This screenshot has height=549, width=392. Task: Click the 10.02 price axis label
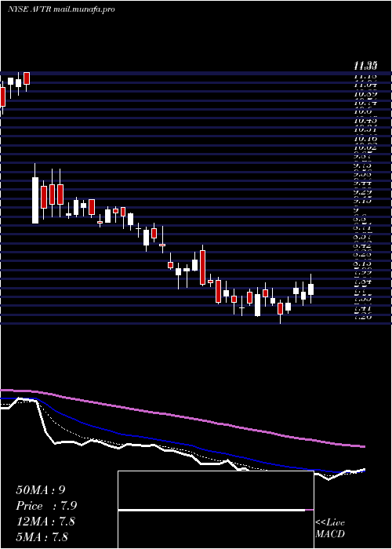coord(365,147)
